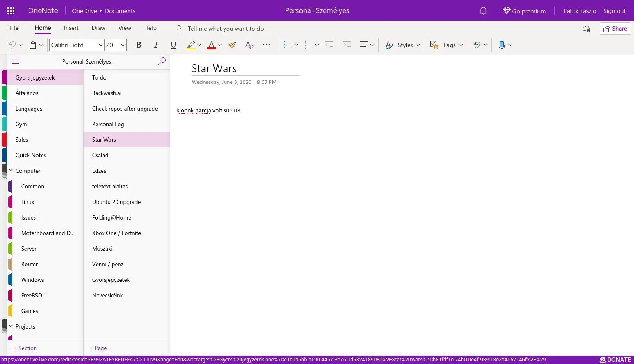Screen dimensions: 634x364
Task: Click the Tags checkbox-star icon
Action: [x=434, y=45]
